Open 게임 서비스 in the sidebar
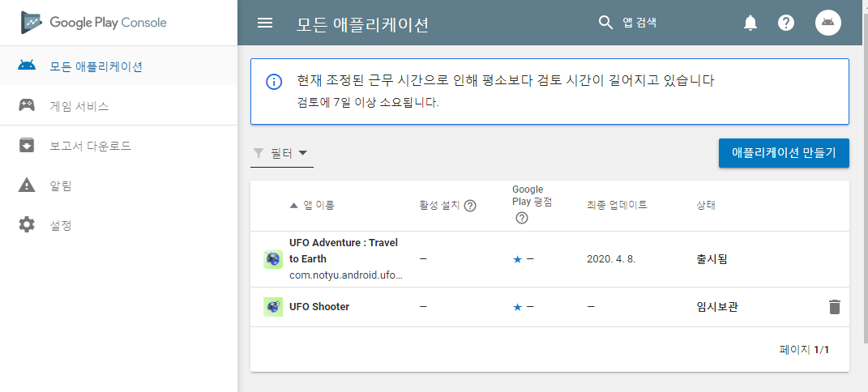This screenshot has height=392, width=868. coord(118,105)
